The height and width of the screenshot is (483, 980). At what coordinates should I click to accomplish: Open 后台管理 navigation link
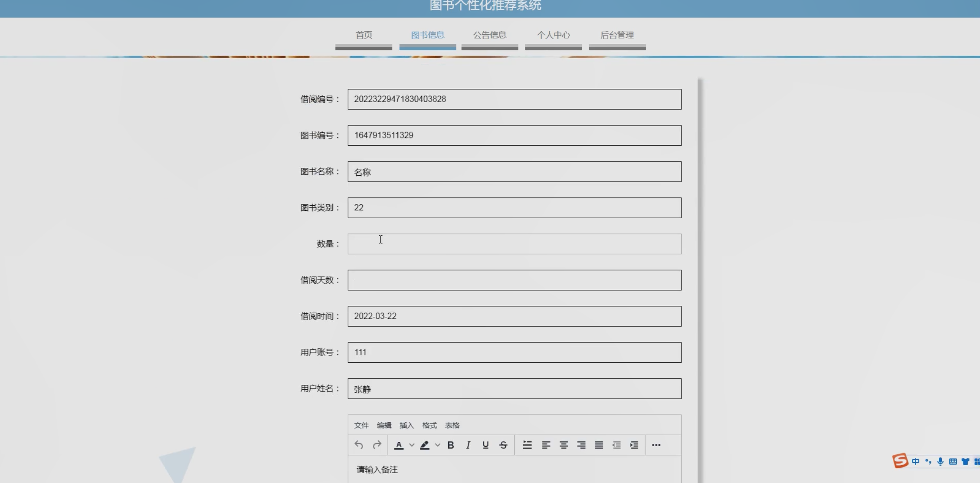click(617, 35)
